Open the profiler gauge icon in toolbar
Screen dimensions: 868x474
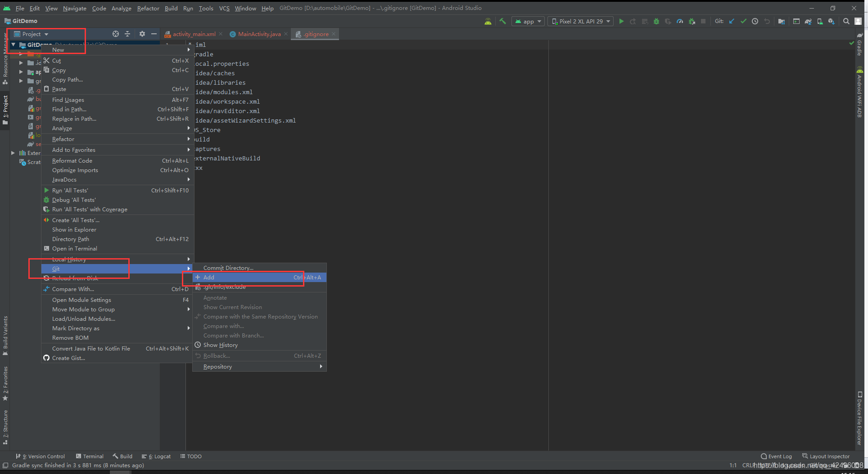click(680, 21)
